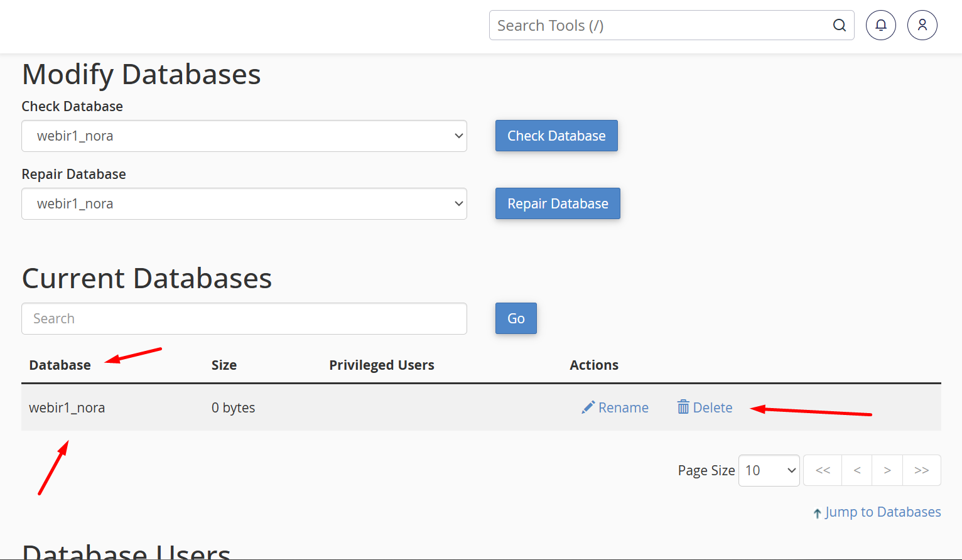Click the trash Delete icon for webir1_nora

[683, 407]
